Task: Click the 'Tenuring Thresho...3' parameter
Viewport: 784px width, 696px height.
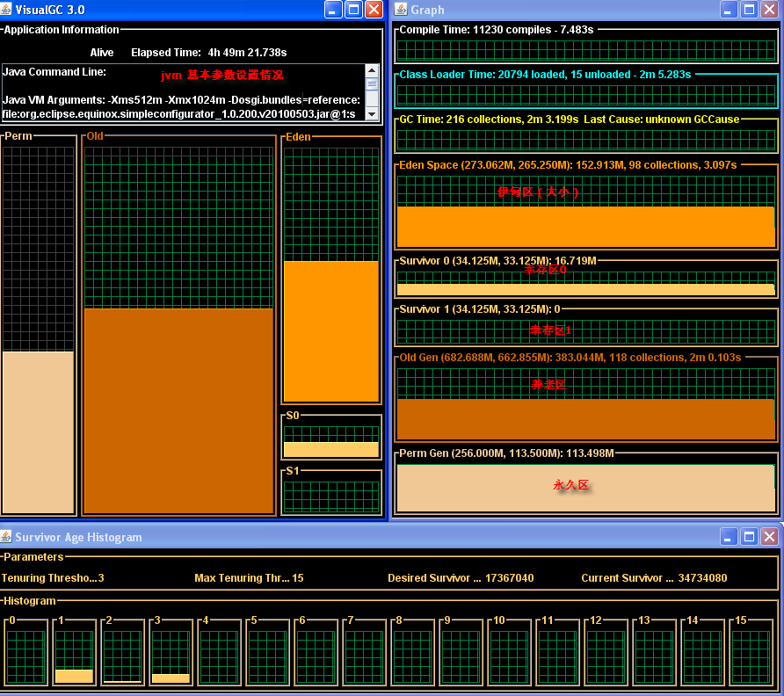Action: pos(53,578)
